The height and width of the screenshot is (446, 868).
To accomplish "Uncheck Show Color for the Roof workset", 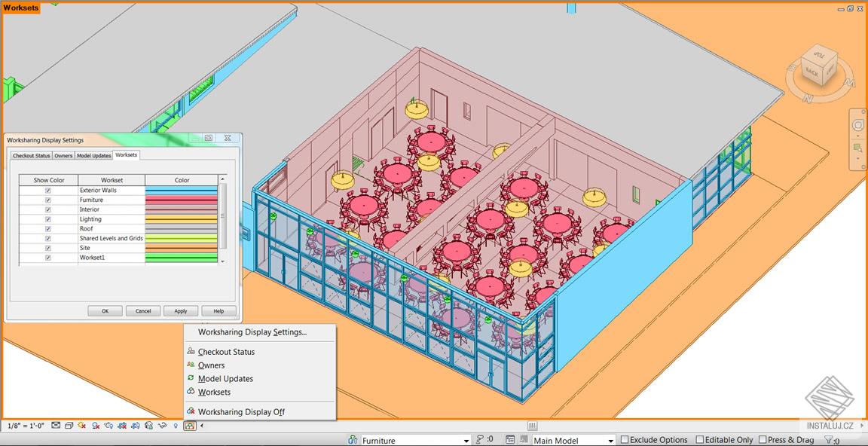I will click(x=47, y=228).
